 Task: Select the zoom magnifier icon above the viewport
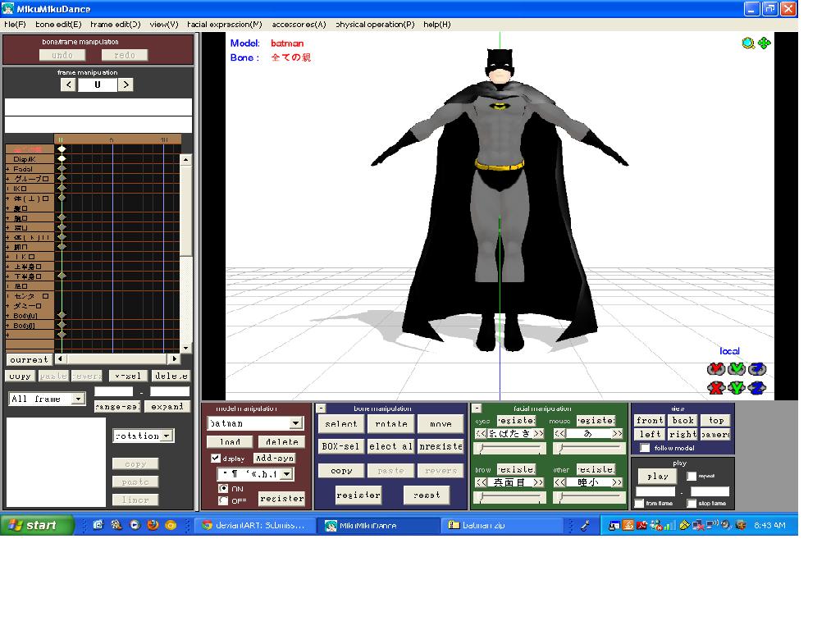(748, 43)
